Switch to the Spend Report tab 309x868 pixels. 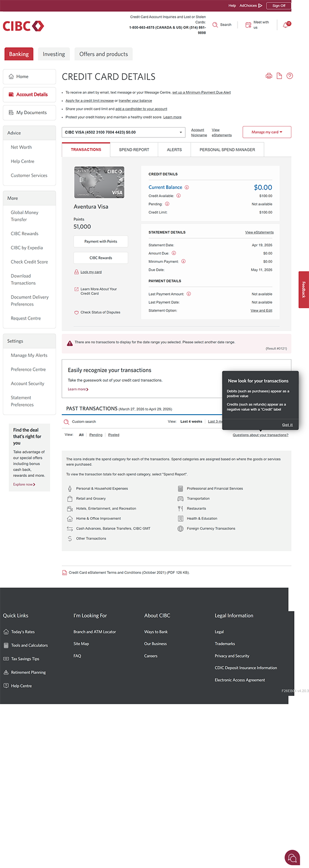[134, 149]
